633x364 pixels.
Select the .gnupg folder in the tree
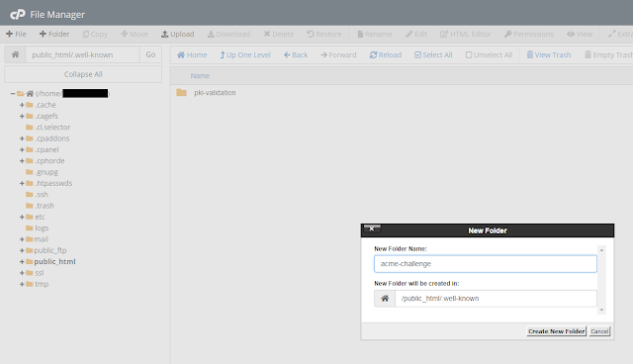click(46, 172)
